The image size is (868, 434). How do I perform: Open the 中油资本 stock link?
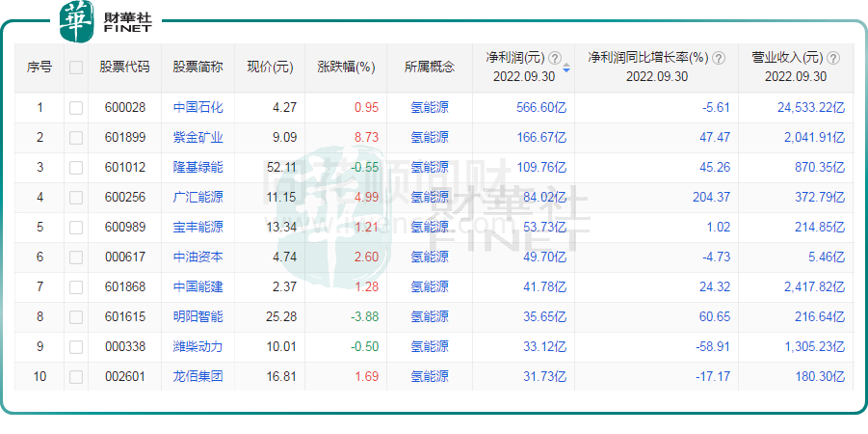click(x=198, y=257)
